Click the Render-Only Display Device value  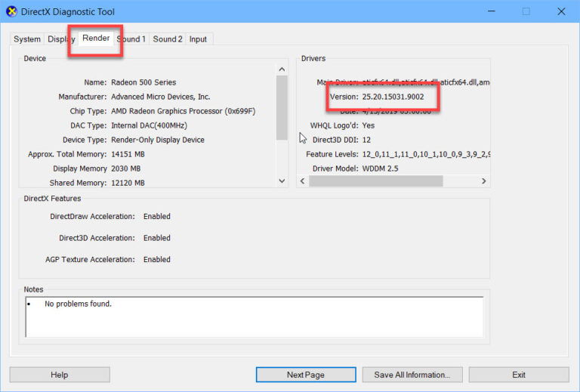click(x=158, y=140)
